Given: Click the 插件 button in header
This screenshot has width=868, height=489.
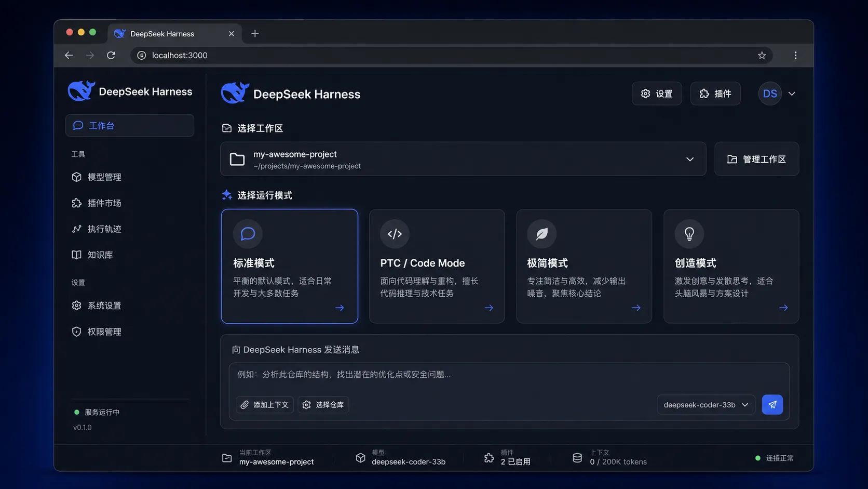Looking at the screenshot, I should click(x=715, y=94).
